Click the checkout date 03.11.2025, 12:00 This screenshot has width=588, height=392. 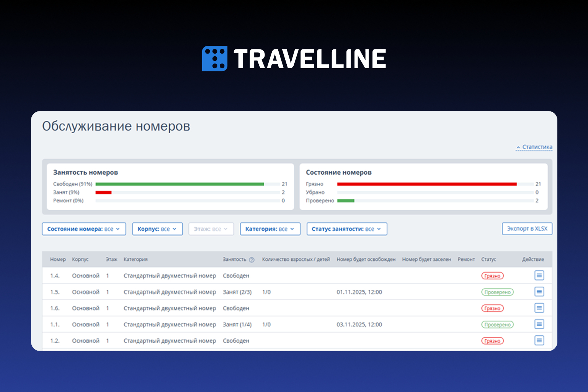tap(359, 325)
